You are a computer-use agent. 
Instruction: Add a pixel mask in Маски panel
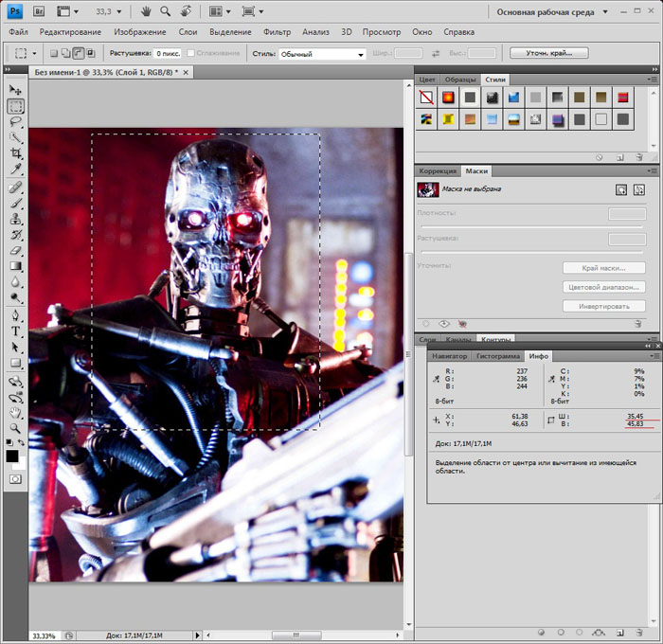pyautogui.click(x=621, y=189)
